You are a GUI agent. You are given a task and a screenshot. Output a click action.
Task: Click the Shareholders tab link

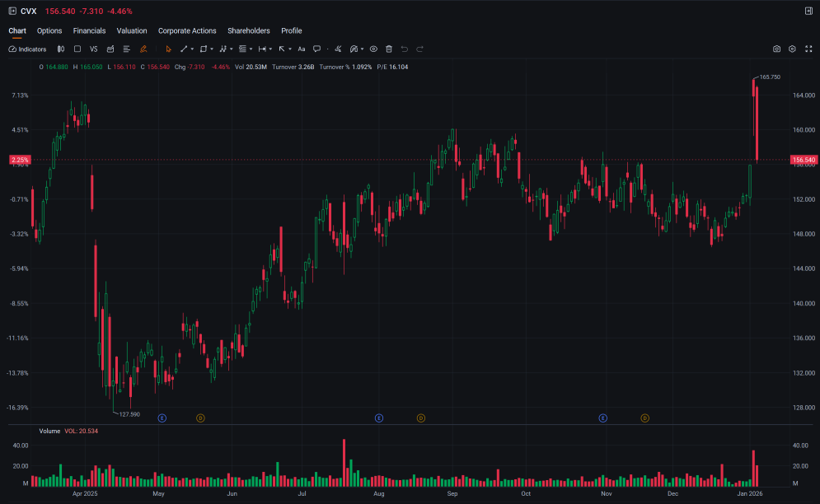click(248, 30)
